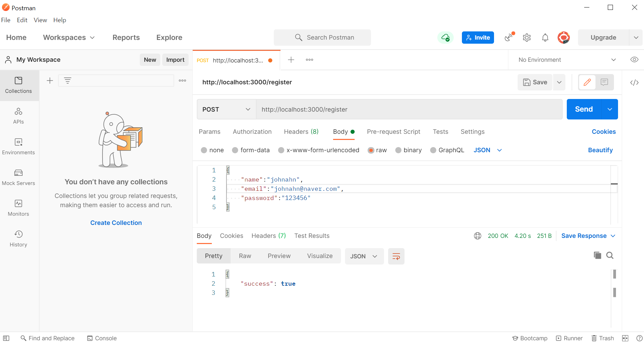Open Find and Replace in status bar

click(x=47, y=338)
